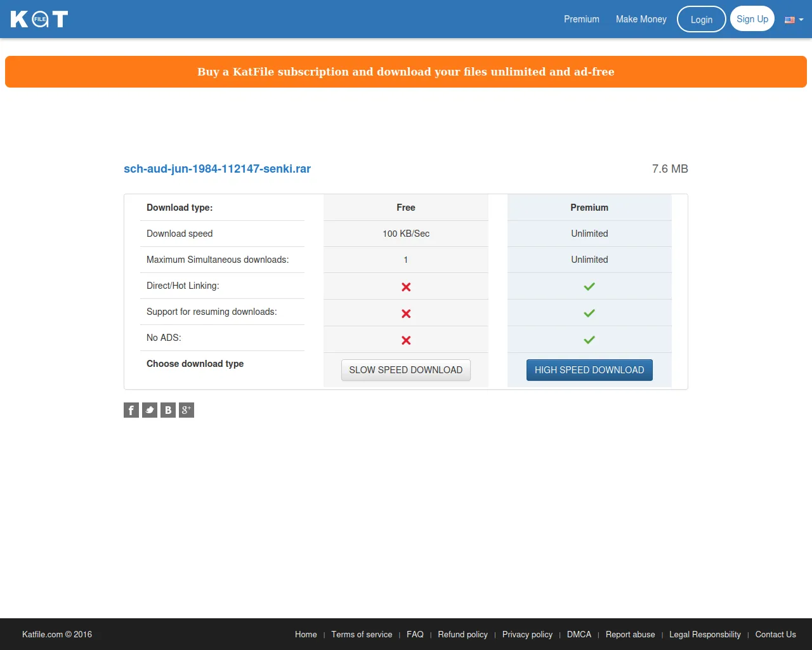Select Premium in the navigation bar

(581, 19)
